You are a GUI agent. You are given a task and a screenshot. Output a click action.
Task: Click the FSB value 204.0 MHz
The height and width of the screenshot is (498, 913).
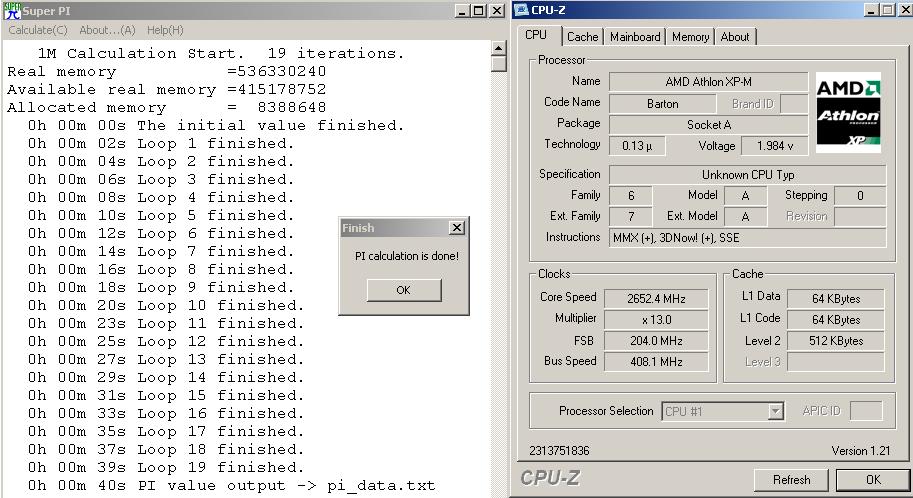656,341
